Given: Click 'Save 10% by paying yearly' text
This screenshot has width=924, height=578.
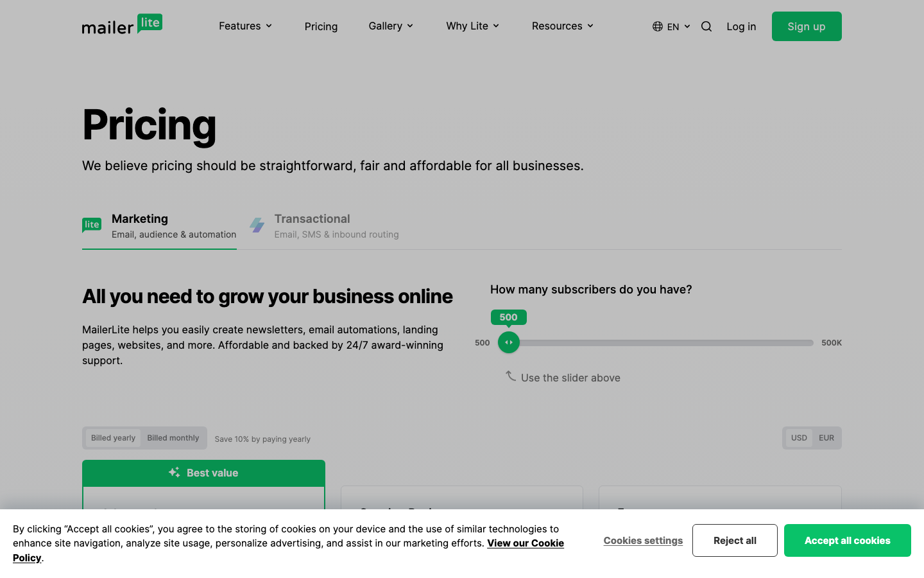Looking at the screenshot, I should coord(262,439).
